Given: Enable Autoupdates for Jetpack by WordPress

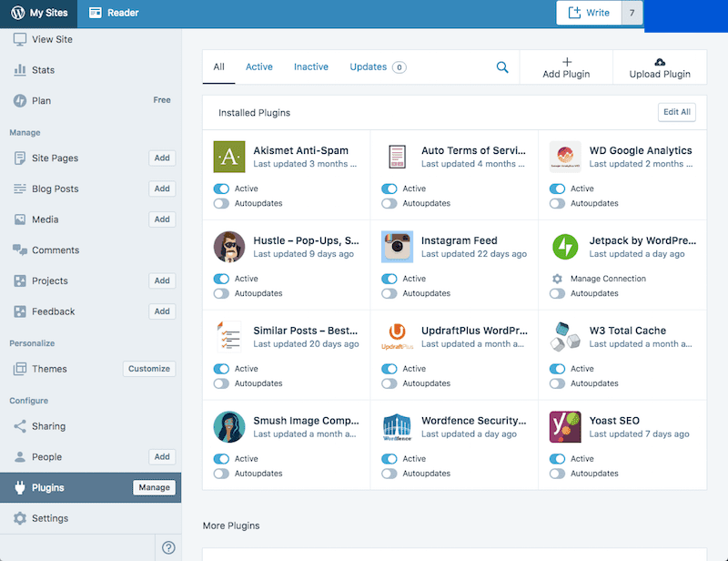Looking at the screenshot, I should (x=557, y=294).
